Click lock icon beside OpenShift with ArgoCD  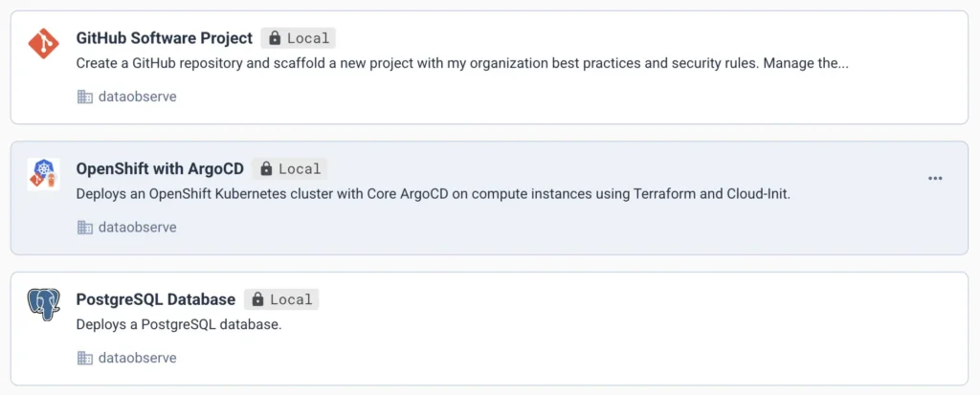[x=267, y=169]
